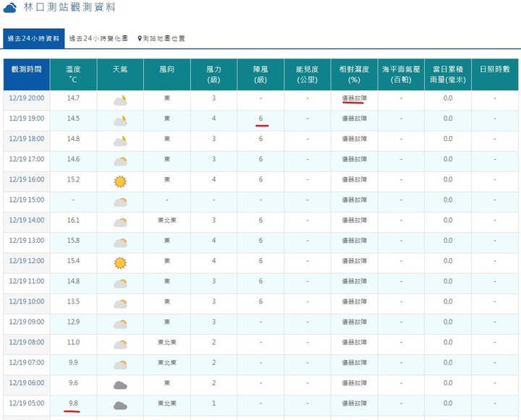Click the weather icon for 12/19 07:00

click(120, 364)
